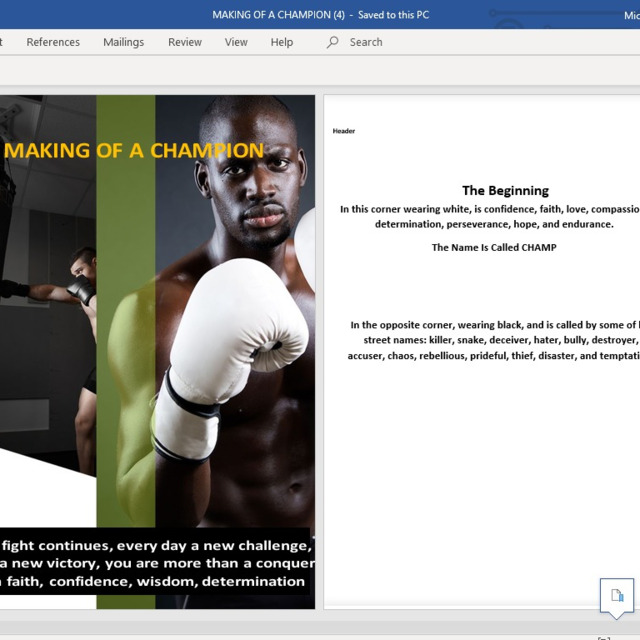Screen dimensions: 640x640
Task: Click the document-page popup icon at bottom right
Action: [x=616, y=596]
